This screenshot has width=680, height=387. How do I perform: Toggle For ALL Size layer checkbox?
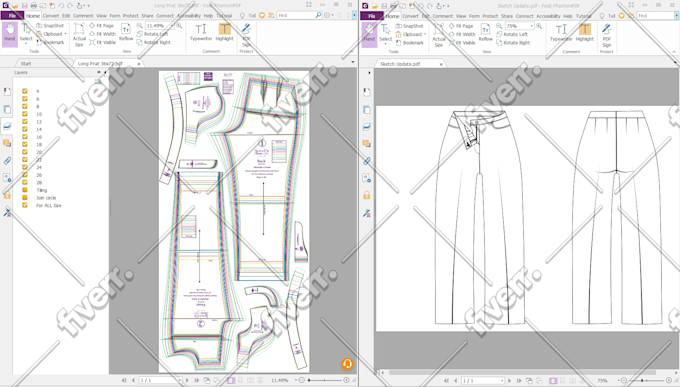point(25,205)
